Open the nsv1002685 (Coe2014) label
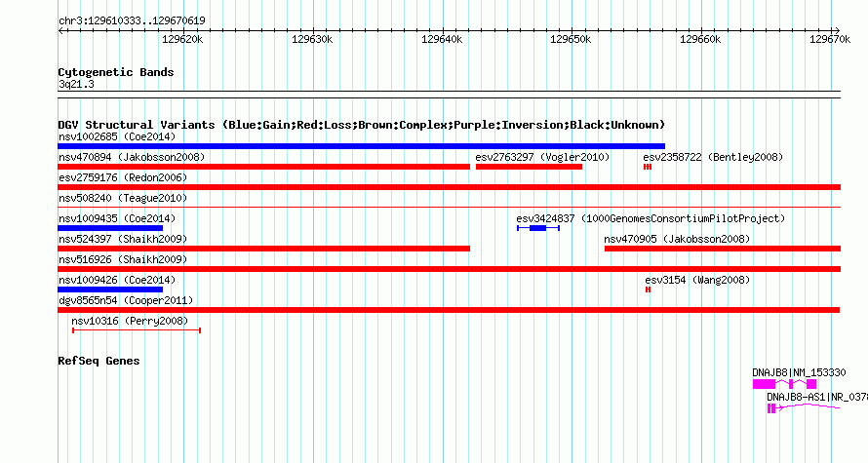868x463 pixels. click(117, 136)
